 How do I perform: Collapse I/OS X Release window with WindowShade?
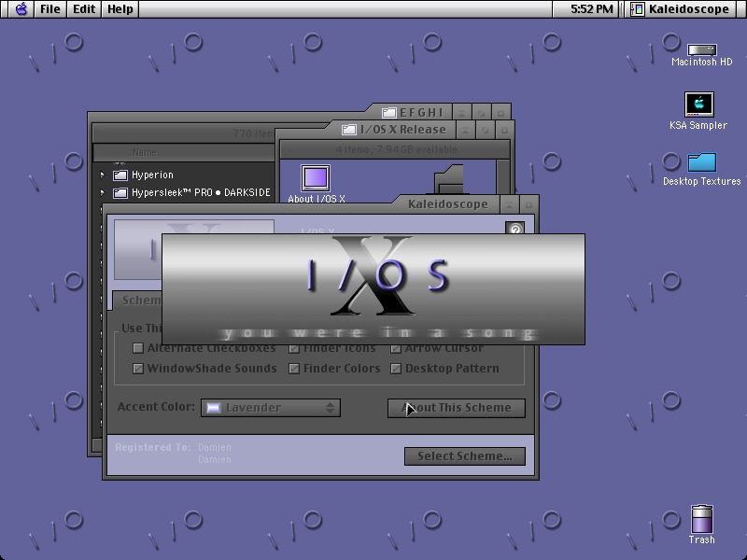click(x=465, y=130)
